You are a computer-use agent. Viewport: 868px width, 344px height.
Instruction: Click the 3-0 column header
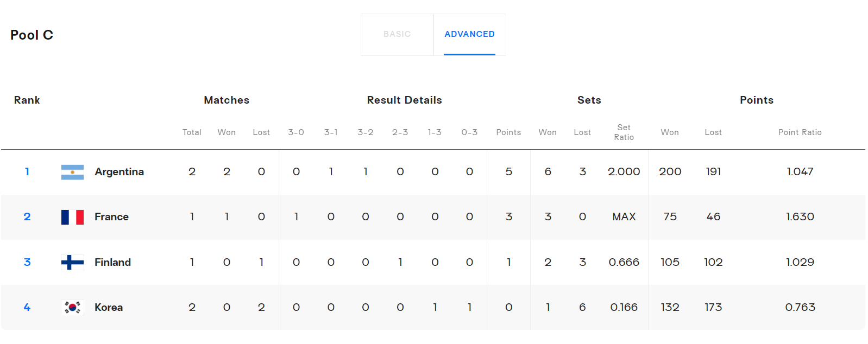[x=296, y=132]
